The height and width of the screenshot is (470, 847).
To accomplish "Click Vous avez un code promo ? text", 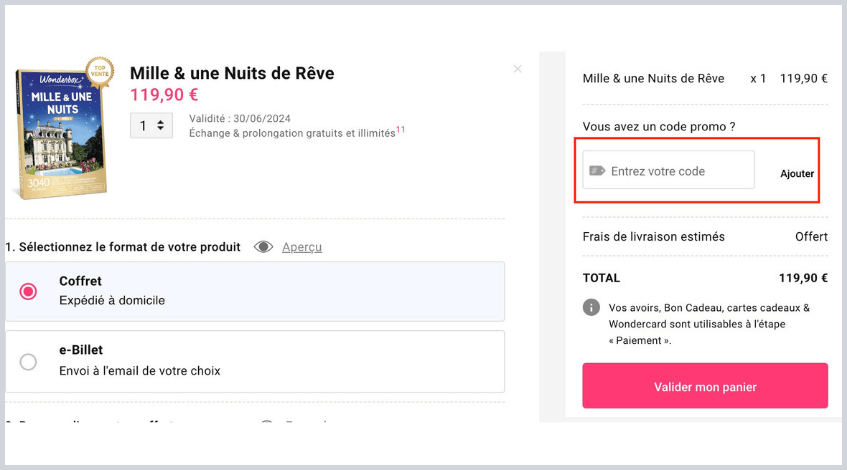I will coord(659,126).
